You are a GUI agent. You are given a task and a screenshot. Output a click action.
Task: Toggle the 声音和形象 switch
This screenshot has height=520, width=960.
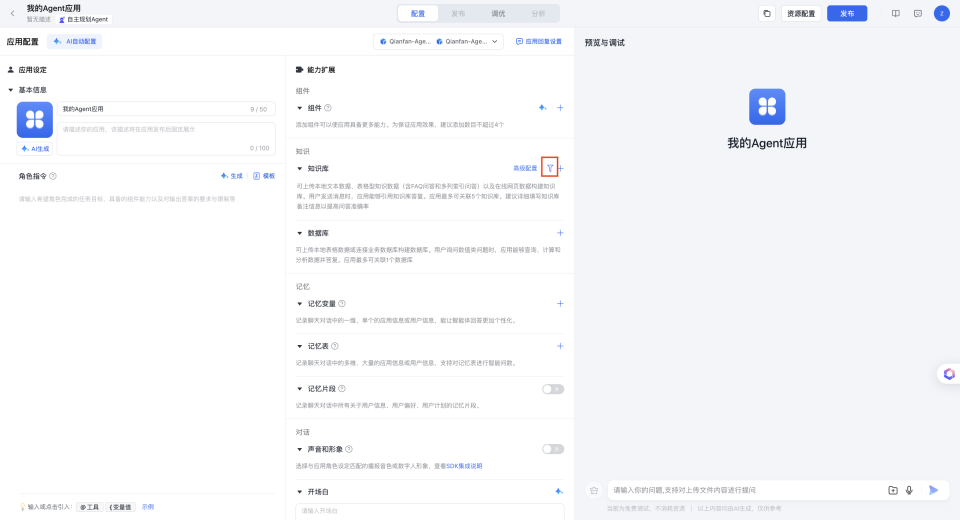553,449
